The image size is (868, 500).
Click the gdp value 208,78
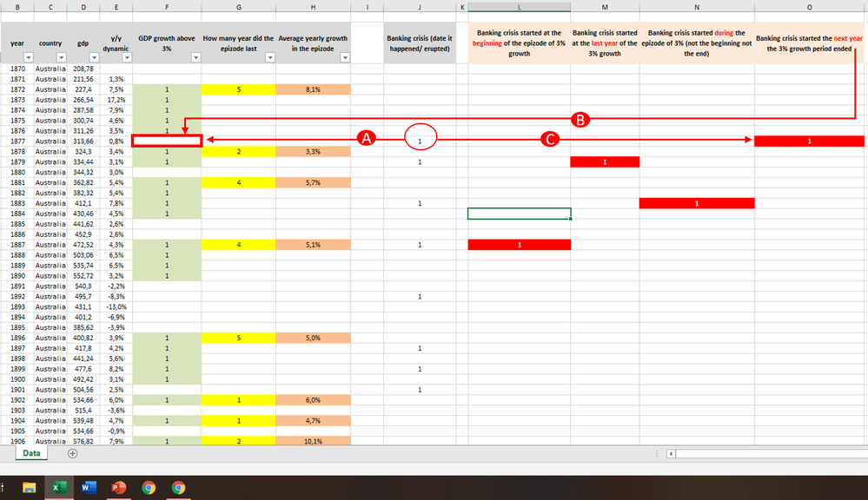83,69
